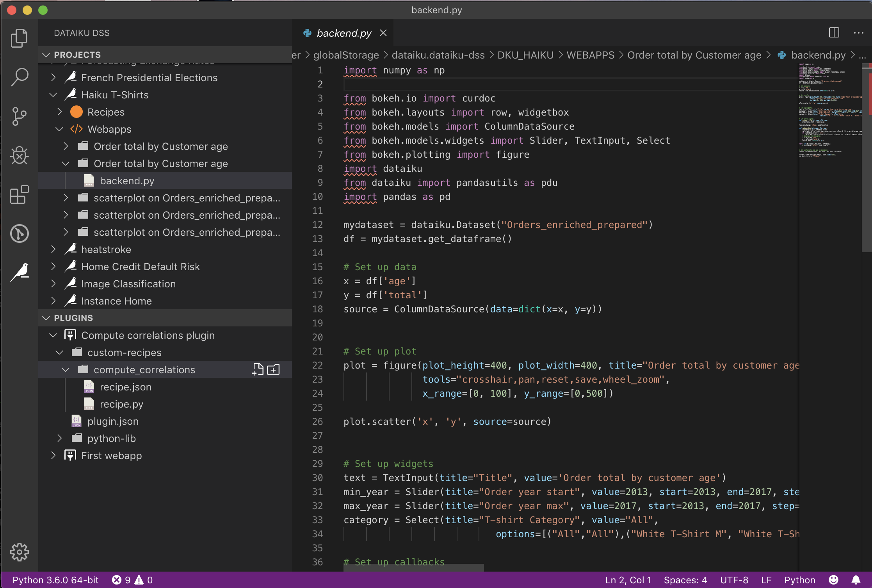
Task: Open the Settings gear icon
Action: pyautogui.click(x=19, y=551)
